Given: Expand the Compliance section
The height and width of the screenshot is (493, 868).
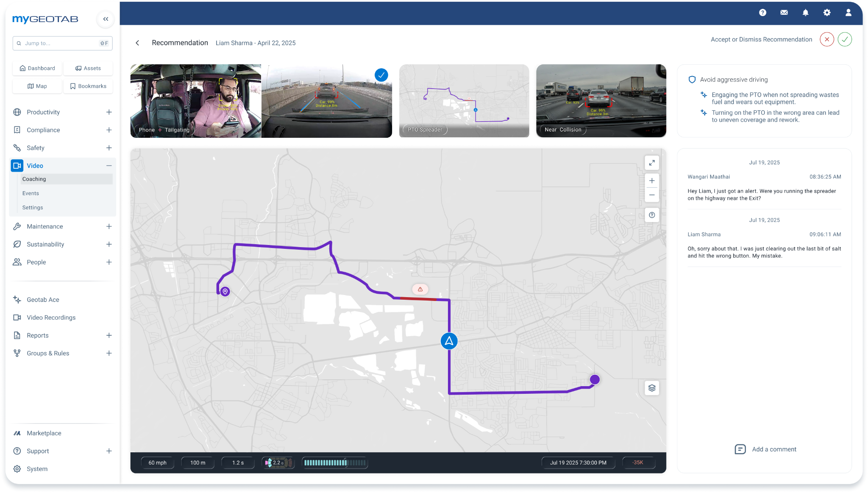Looking at the screenshot, I should click(109, 130).
